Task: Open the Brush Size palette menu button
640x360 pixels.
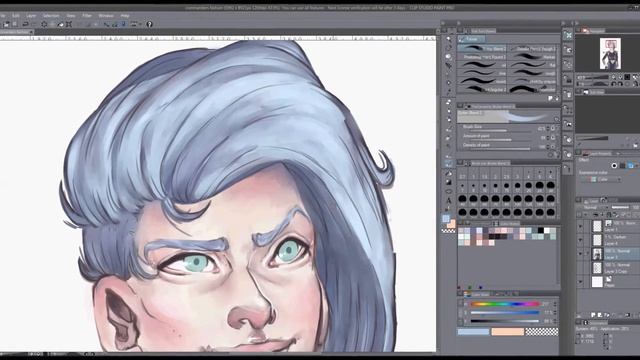Action: (x=460, y=163)
